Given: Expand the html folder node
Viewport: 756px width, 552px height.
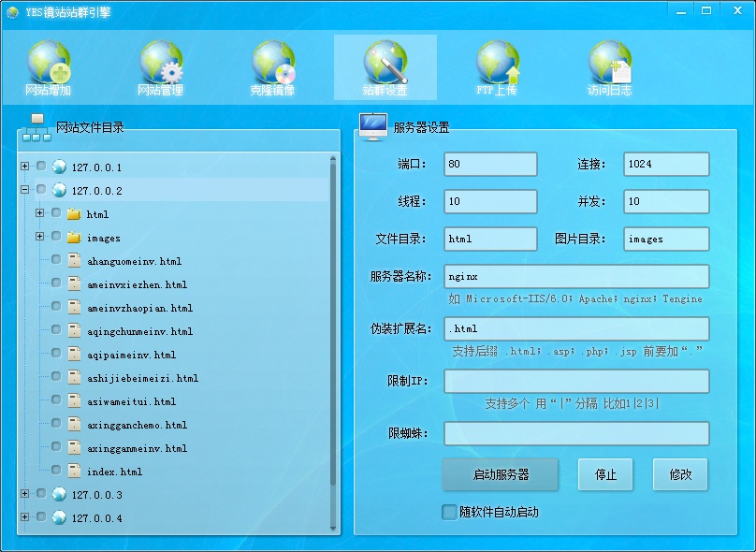Looking at the screenshot, I should click(x=39, y=212).
